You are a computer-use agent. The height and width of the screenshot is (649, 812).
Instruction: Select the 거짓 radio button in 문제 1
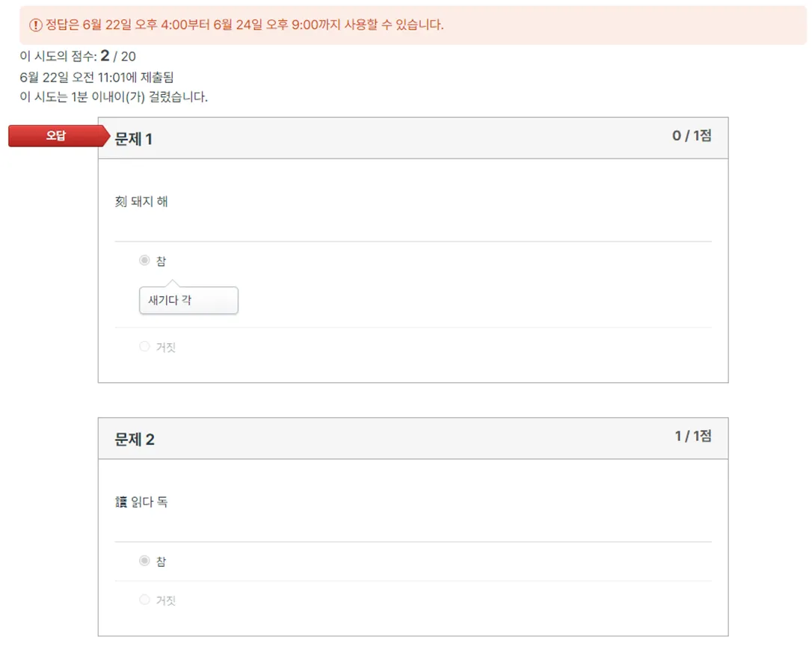(x=144, y=347)
